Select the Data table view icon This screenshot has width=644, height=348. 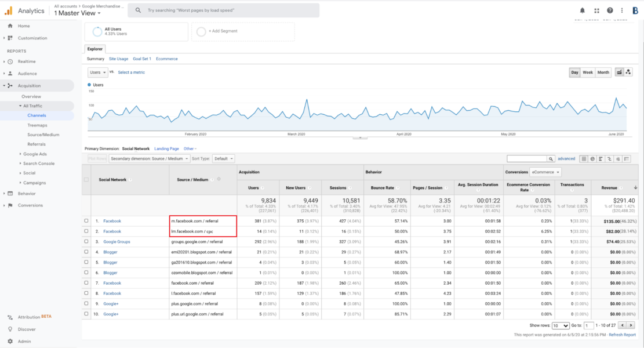coord(584,158)
